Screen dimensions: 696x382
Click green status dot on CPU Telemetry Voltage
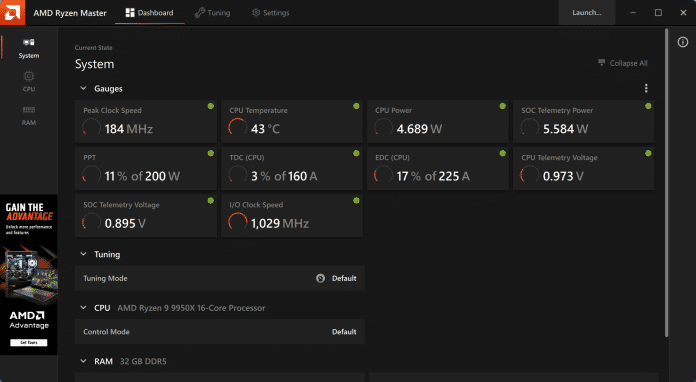click(x=648, y=153)
